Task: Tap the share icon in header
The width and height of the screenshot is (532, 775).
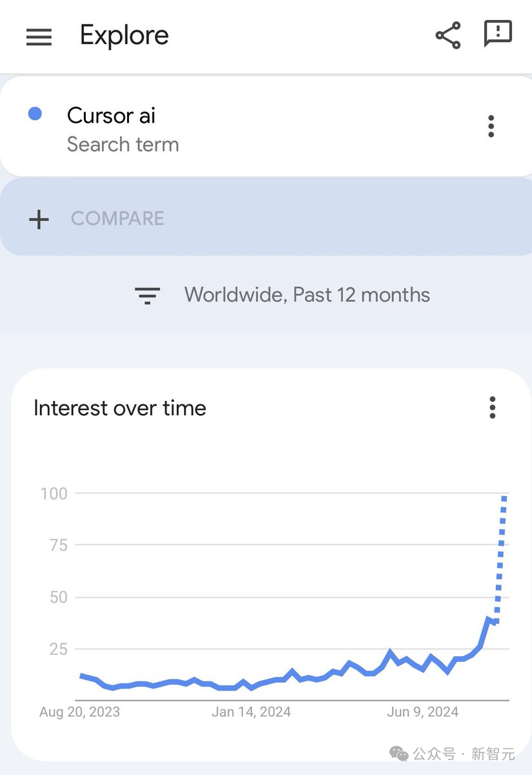Action: pos(448,36)
